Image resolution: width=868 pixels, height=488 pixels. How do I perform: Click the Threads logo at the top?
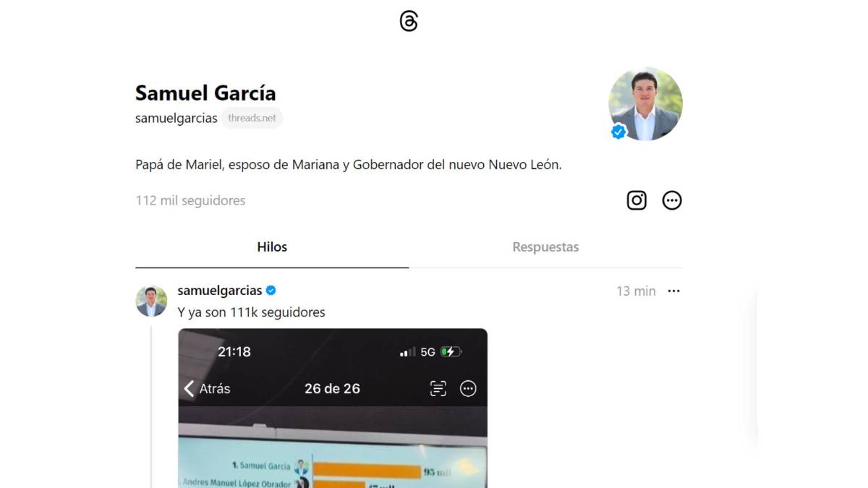tap(409, 21)
